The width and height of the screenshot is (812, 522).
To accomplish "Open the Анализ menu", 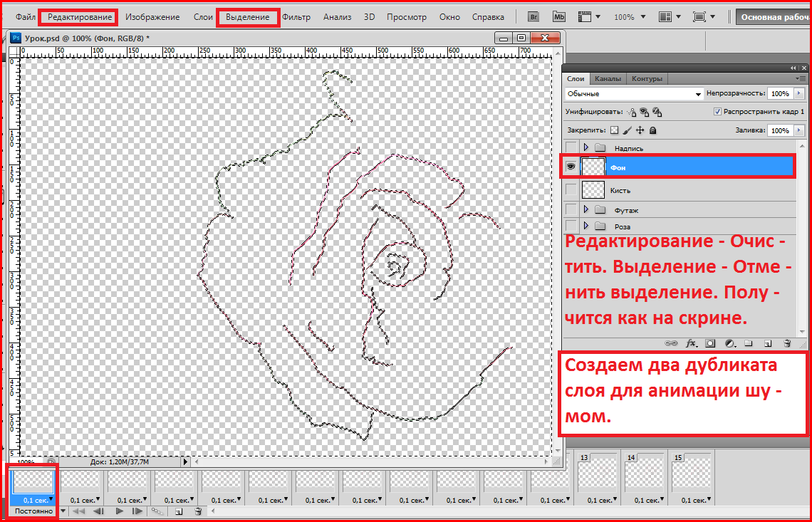I will pyautogui.click(x=337, y=17).
